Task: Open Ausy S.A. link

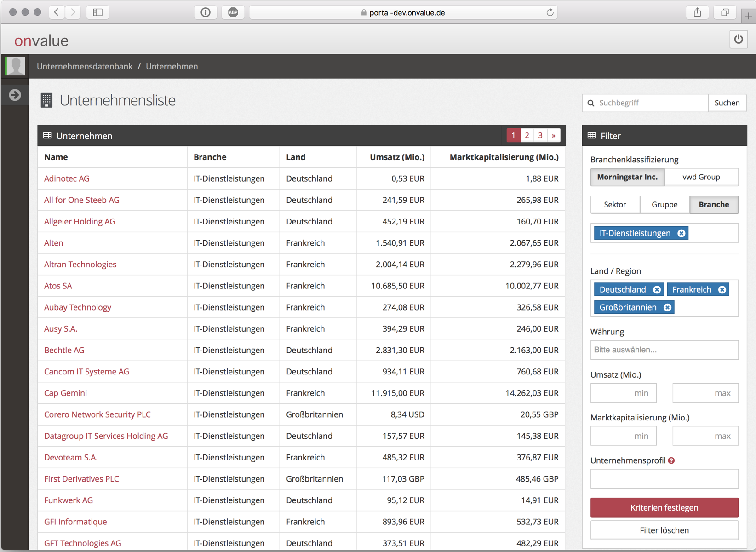Action: 61,329
